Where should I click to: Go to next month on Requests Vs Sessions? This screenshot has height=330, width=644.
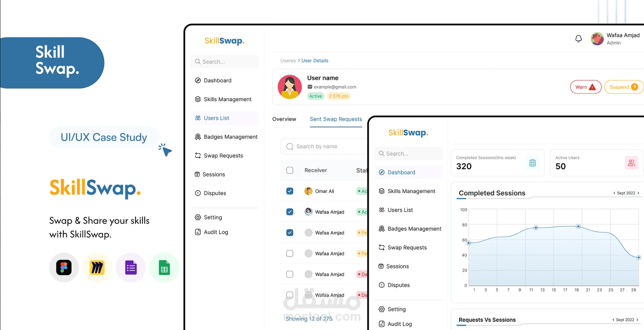point(637,320)
